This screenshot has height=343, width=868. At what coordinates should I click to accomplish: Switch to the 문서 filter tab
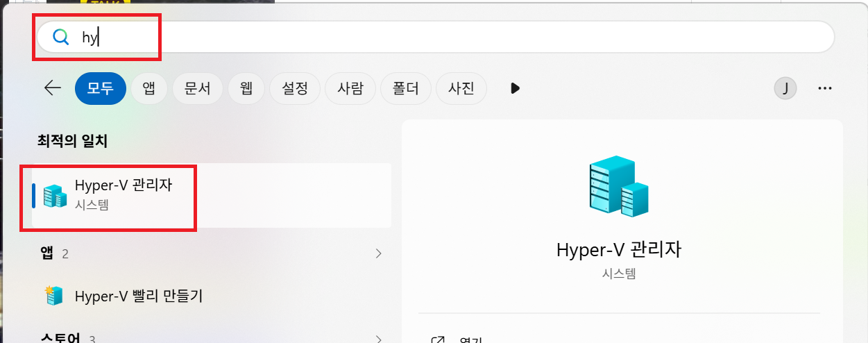point(198,88)
